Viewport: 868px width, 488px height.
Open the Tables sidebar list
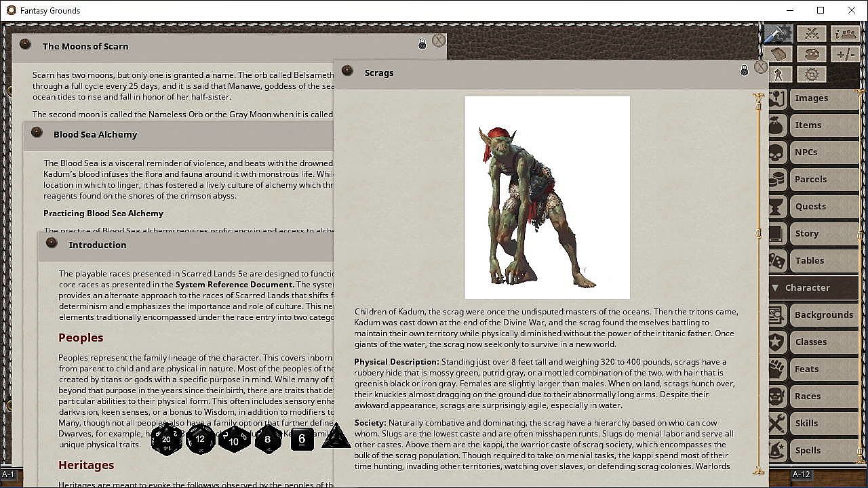coord(824,261)
